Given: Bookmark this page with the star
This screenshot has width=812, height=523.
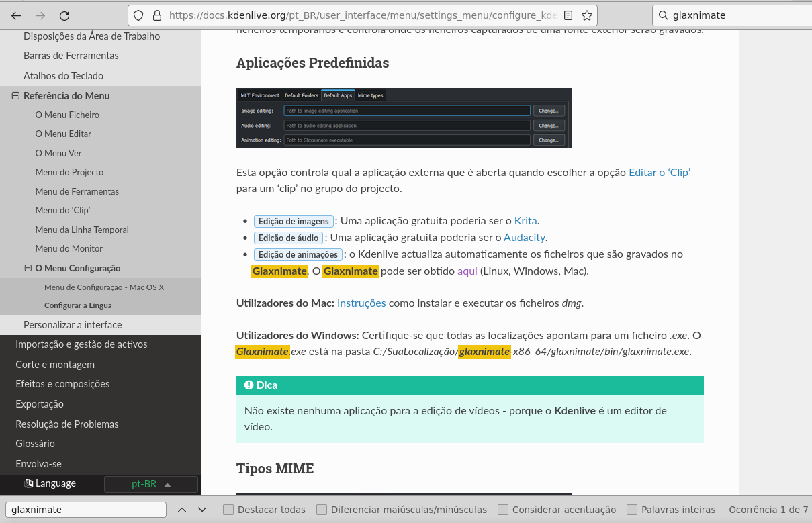Looking at the screenshot, I should [x=587, y=15].
